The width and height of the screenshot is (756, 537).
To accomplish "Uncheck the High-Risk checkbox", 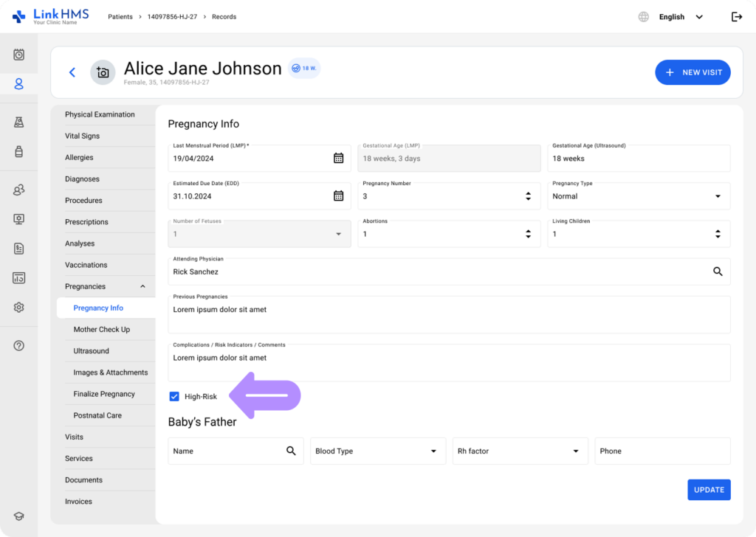I will (x=174, y=397).
